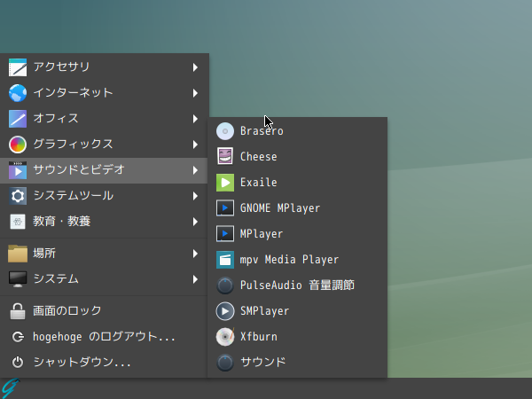Screen dimensions: 532x399
Task: Click the logout arrow icon
Action: (18, 337)
